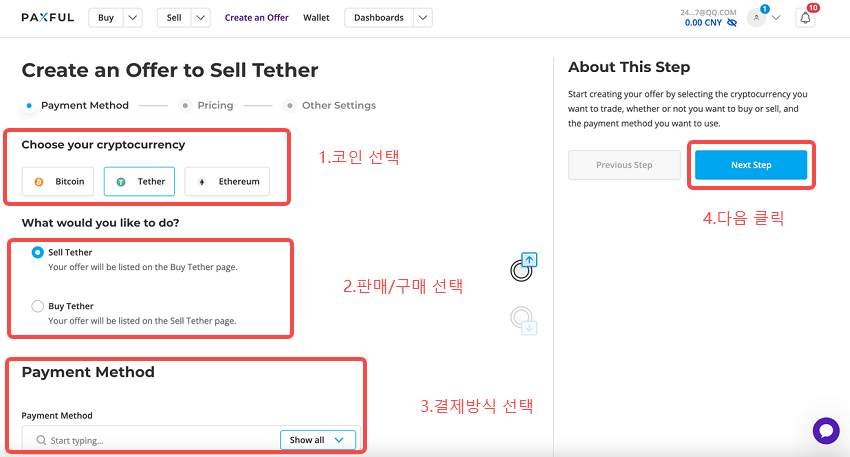Click the user profile avatar icon

point(756,18)
